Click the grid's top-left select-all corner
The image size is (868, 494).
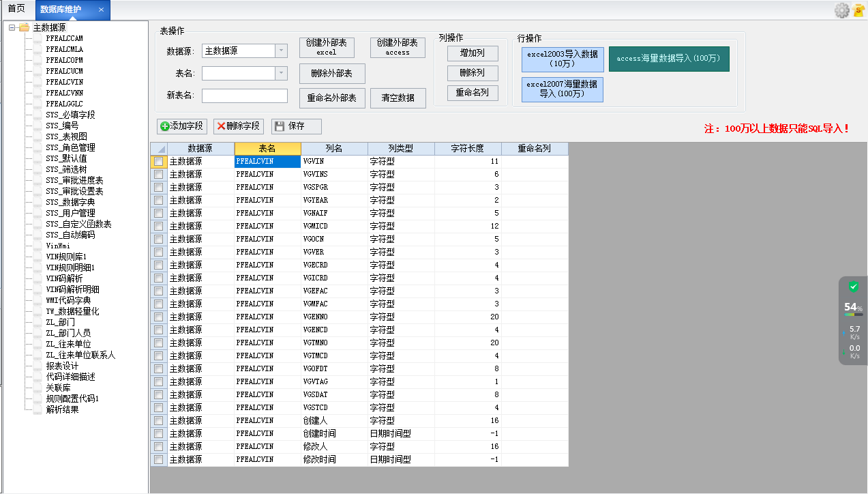tap(158, 149)
